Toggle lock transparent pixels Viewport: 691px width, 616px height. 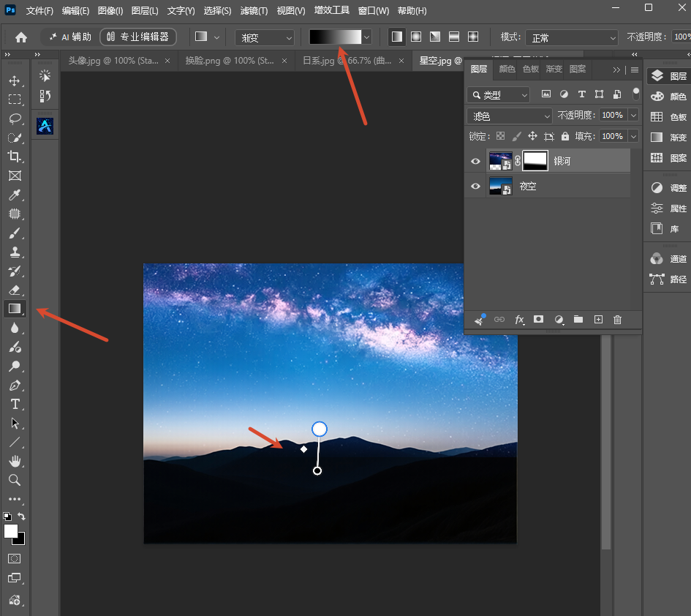(501, 136)
